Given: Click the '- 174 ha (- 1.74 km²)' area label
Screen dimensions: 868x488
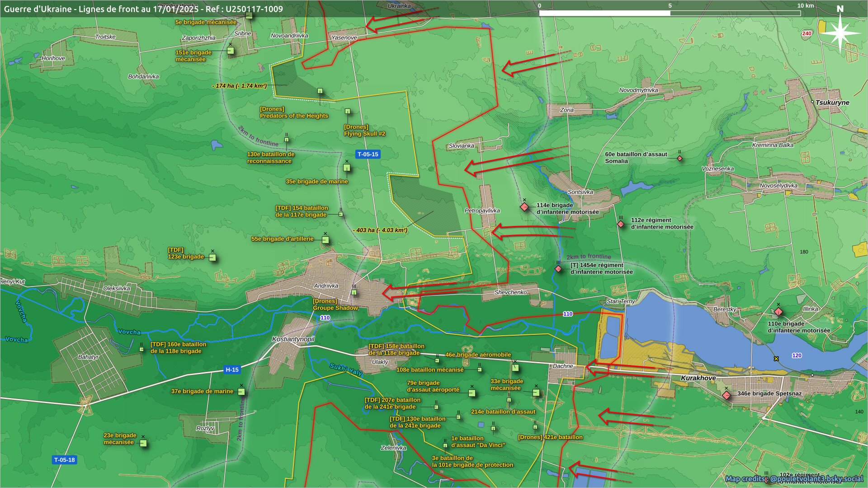Looking at the screenshot, I should coord(239,86).
